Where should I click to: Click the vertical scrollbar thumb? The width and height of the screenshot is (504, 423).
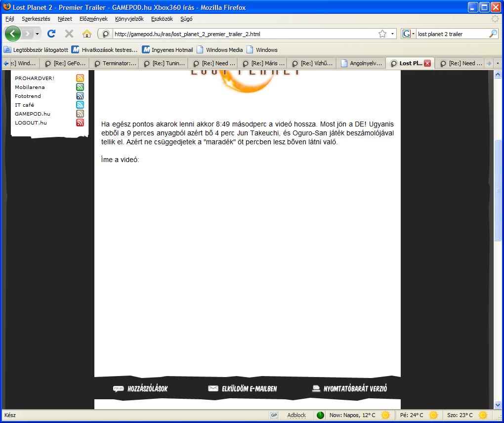click(x=498, y=190)
